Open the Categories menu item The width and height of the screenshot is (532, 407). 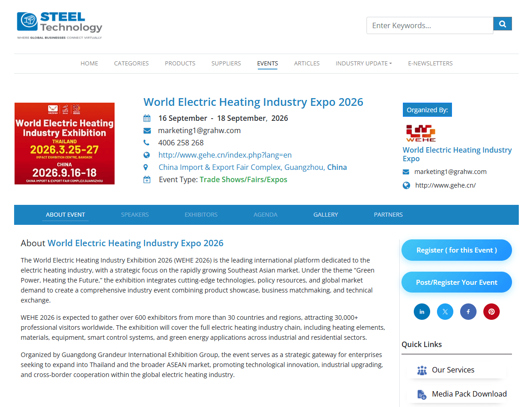pyautogui.click(x=131, y=64)
